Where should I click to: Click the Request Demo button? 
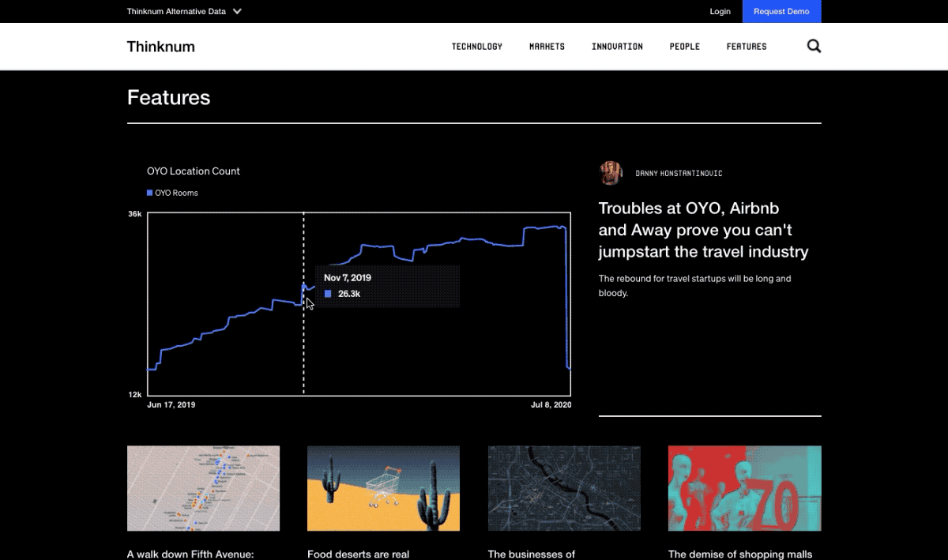[x=781, y=12]
